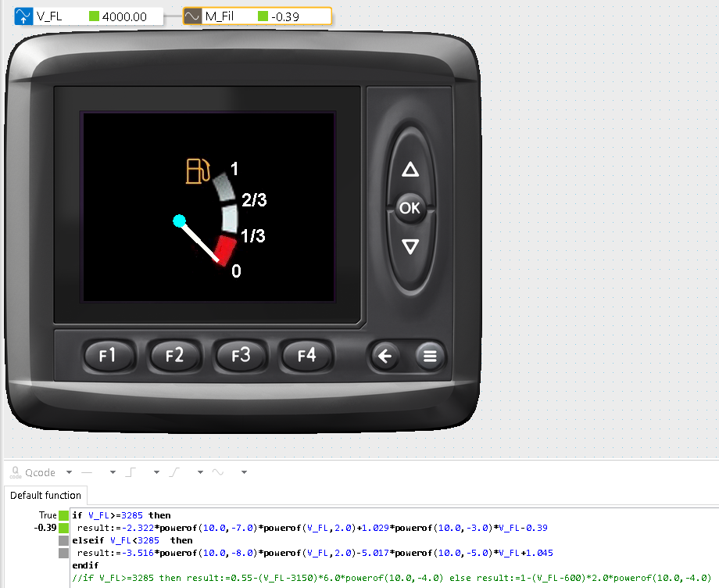Open the dropdown next to the line shape
Viewport: 719px width, 588px height.
pos(113,472)
